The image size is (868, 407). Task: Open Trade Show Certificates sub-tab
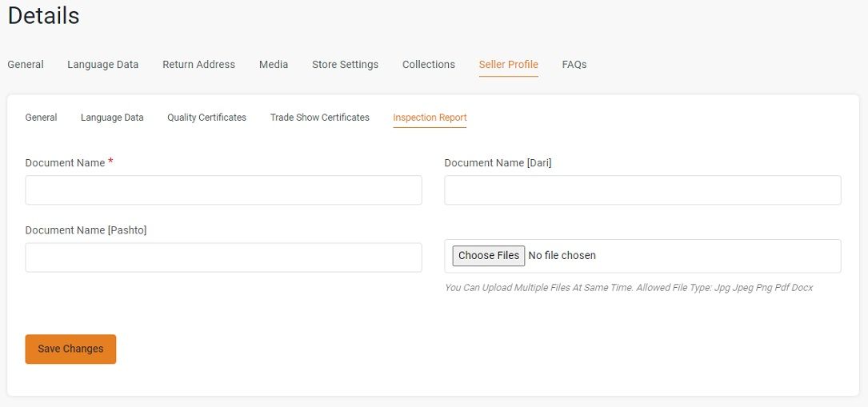click(x=319, y=118)
